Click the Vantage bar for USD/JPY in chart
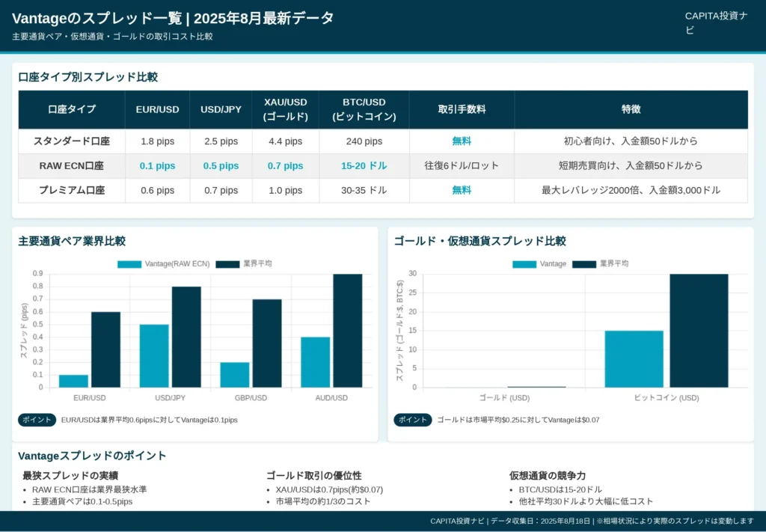The height and width of the screenshot is (532, 766). click(154, 356)
